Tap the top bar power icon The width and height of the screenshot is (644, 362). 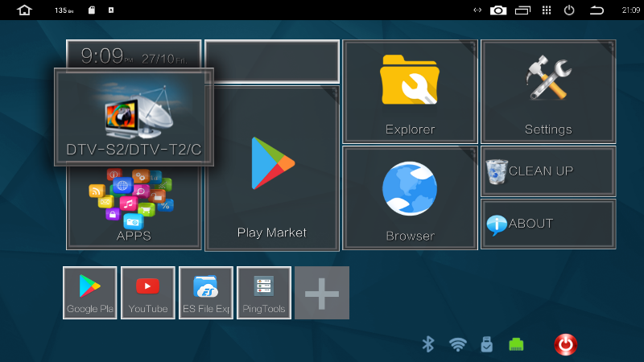569,10
